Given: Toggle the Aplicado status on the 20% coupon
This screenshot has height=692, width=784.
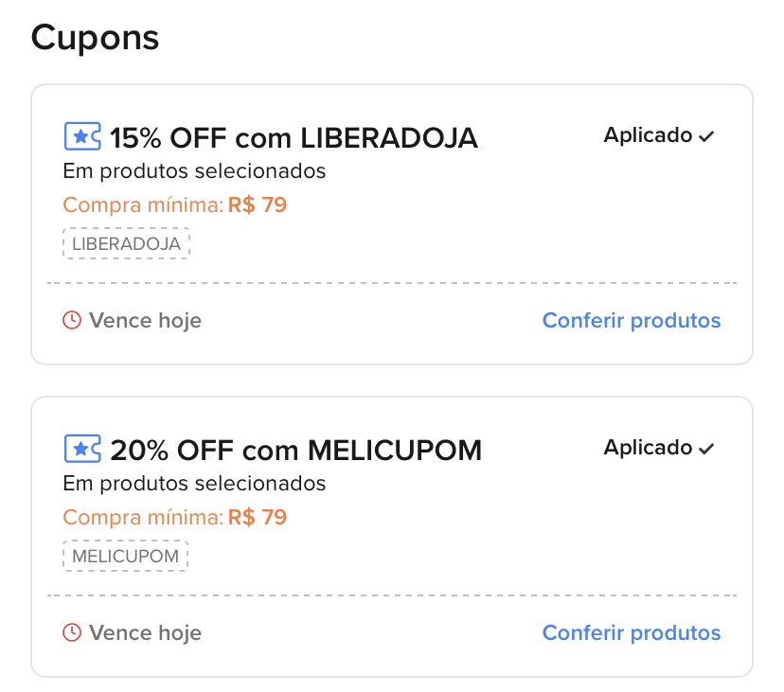Looking at the screenshot, I should tap(649, 448).
